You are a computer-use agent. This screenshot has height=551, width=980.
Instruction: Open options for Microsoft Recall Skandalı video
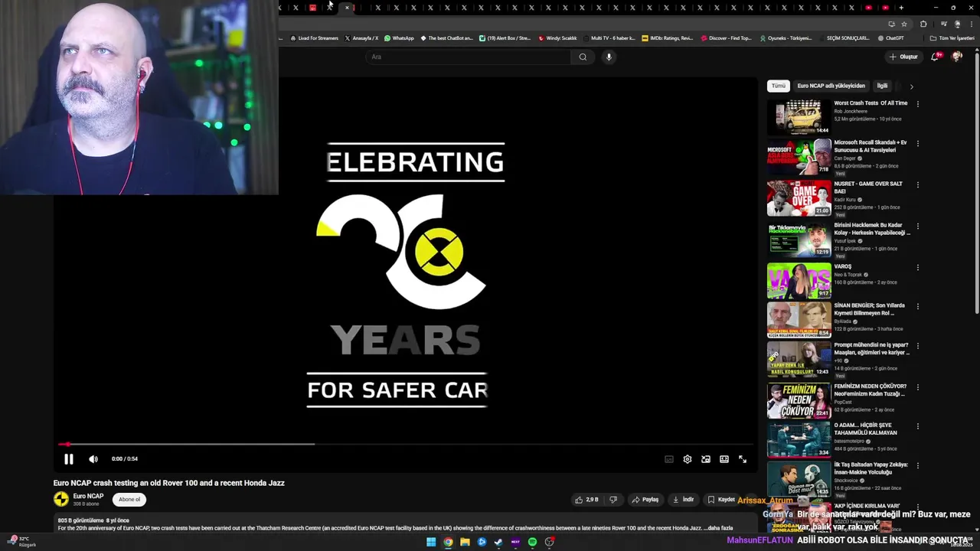pos(917,143)
